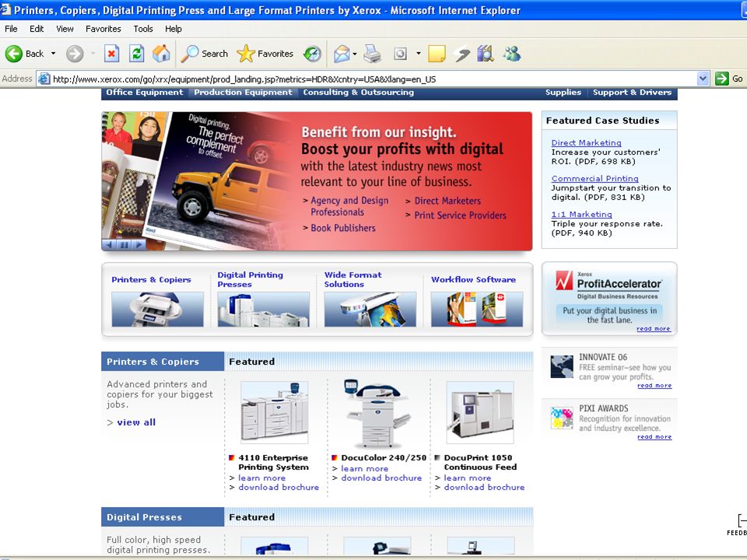Image resolution: width=747 pixels, height=560 pixels.
Task: Click the INNOVATE 06 world map thumbnail
Action: (x=562, y=366)
